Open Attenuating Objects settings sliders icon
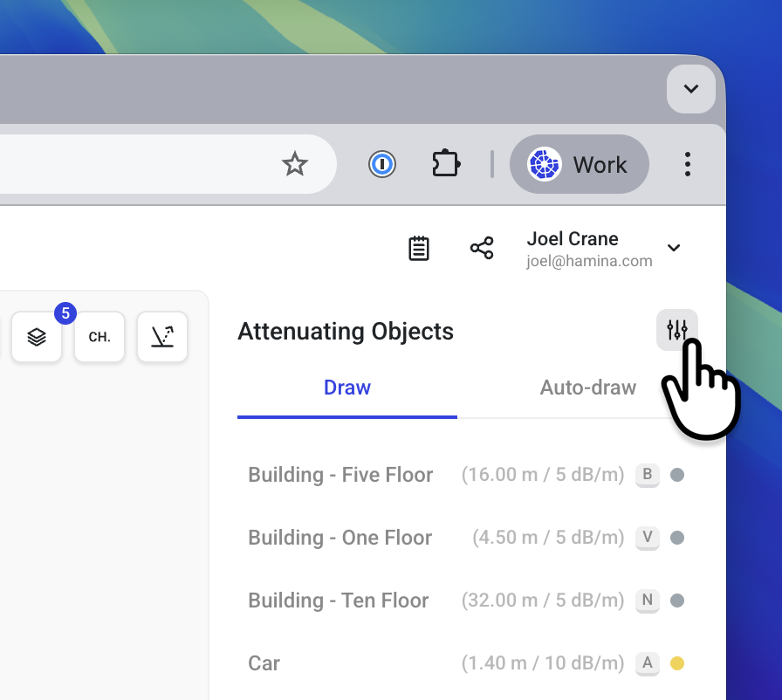 coord(676,330)
